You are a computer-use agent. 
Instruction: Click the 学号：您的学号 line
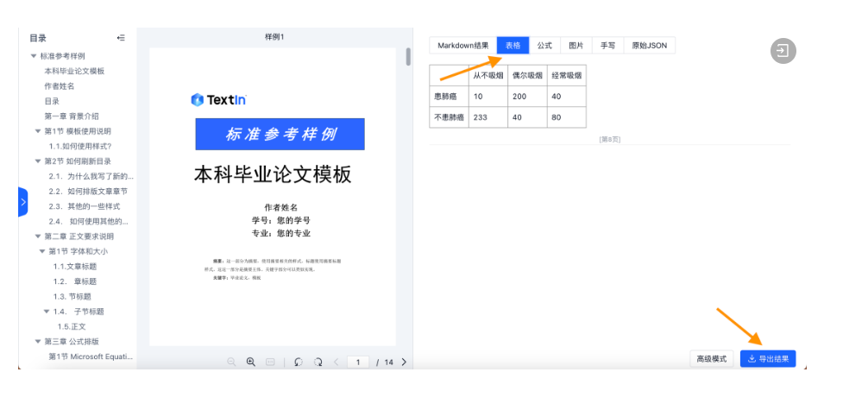point(280,220)
